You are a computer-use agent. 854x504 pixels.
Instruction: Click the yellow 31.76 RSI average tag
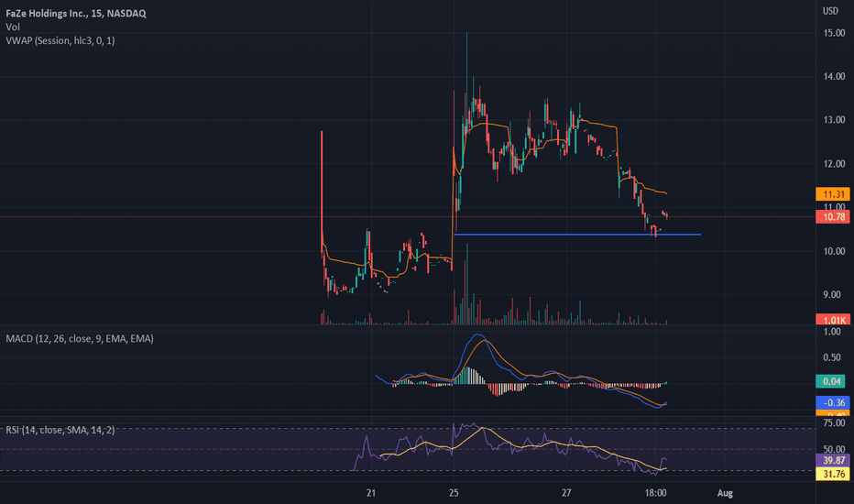(833, 474)
